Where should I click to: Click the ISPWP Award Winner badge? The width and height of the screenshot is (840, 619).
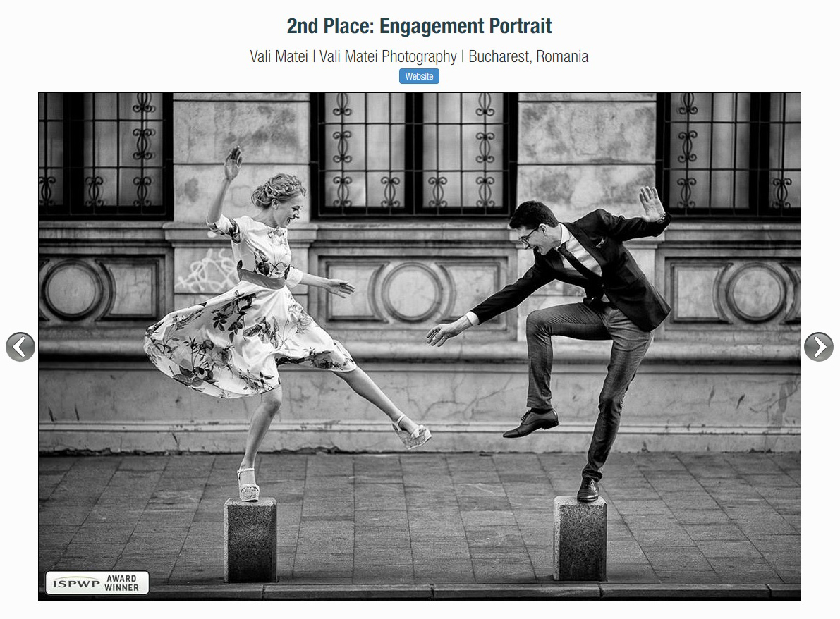click(97, 583)
